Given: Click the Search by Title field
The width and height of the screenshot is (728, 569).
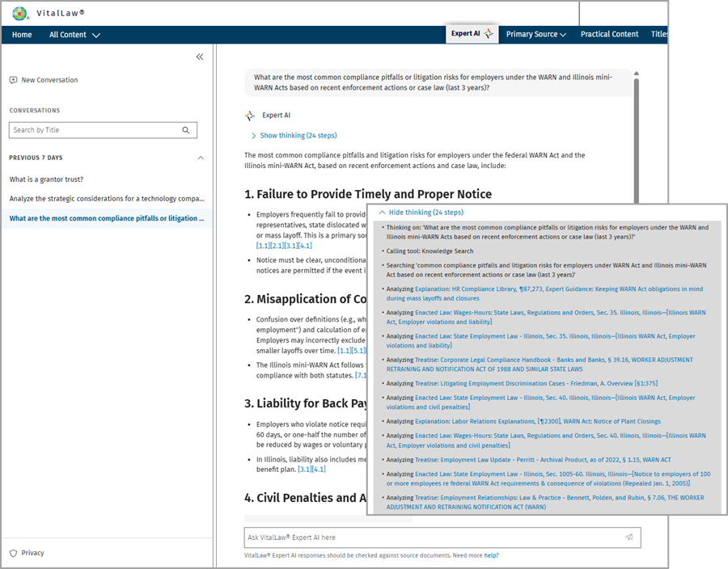Looking at the screenshot, I should (103, 130).
